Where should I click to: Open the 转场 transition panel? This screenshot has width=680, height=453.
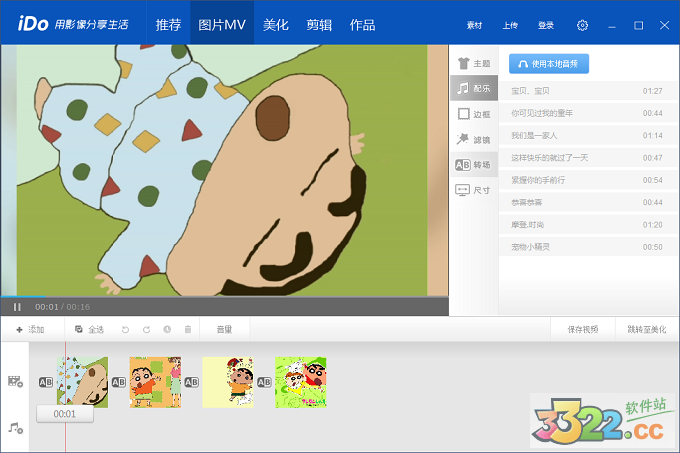473,165
